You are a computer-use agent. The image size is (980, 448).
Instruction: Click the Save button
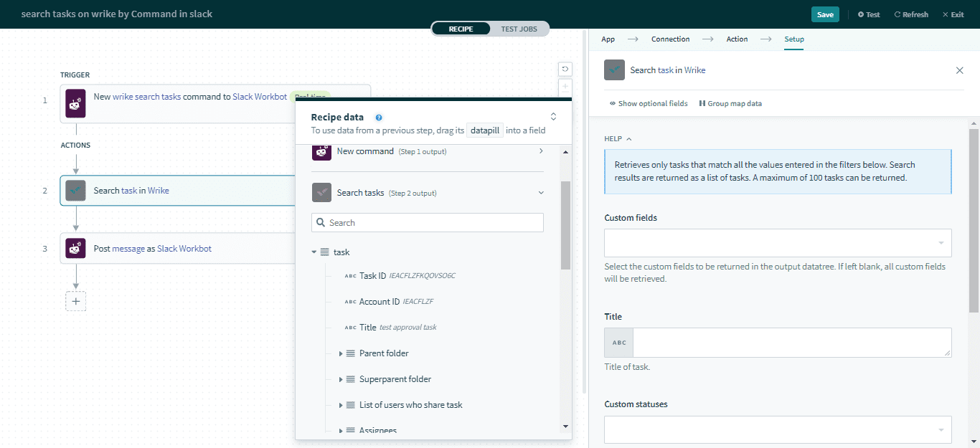(x=825, y=14)
